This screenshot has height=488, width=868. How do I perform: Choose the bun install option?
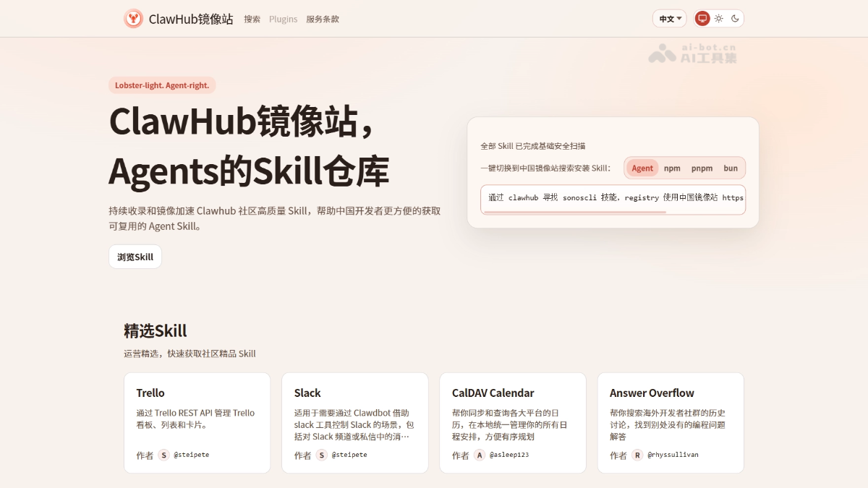[731, 168]
